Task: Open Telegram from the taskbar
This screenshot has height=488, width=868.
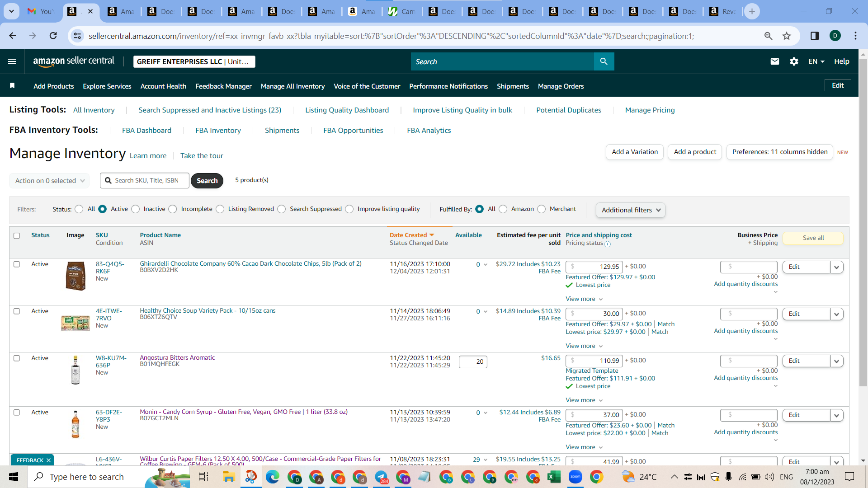Action: [382, 477]
